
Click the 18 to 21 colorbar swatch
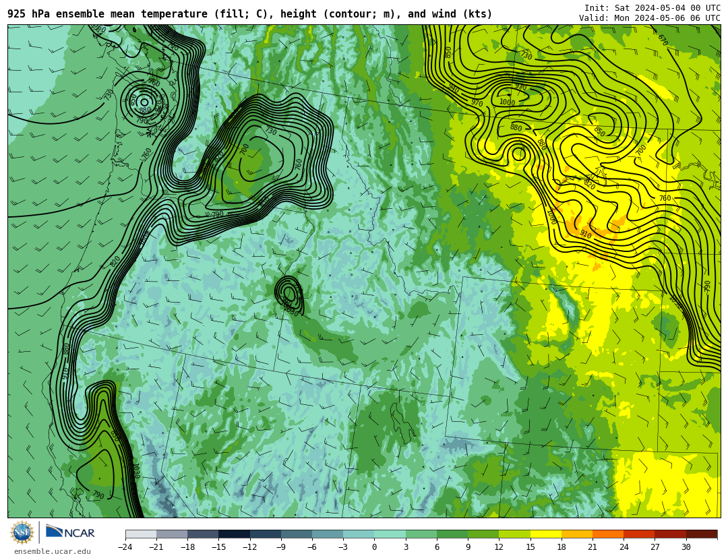coord(577,534)
